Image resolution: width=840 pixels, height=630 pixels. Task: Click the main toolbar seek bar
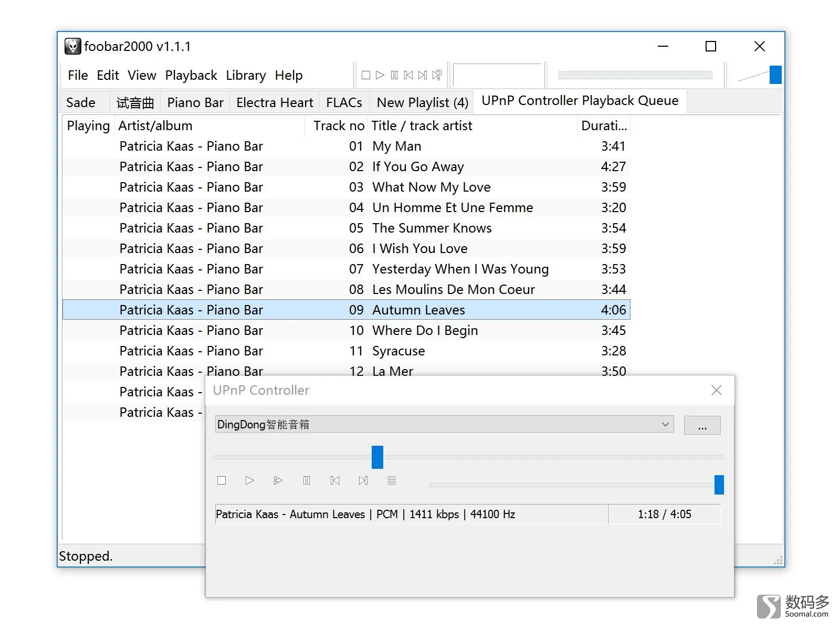click(635, 75)
